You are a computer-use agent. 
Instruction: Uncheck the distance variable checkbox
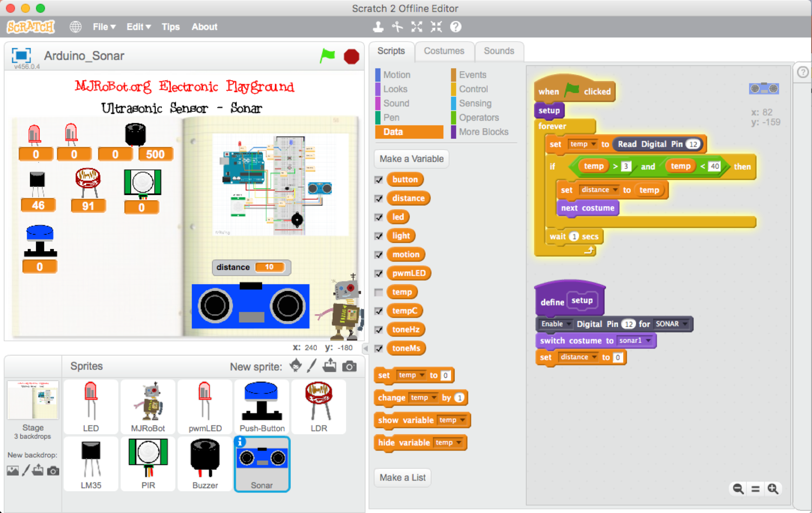coord(379,198)
